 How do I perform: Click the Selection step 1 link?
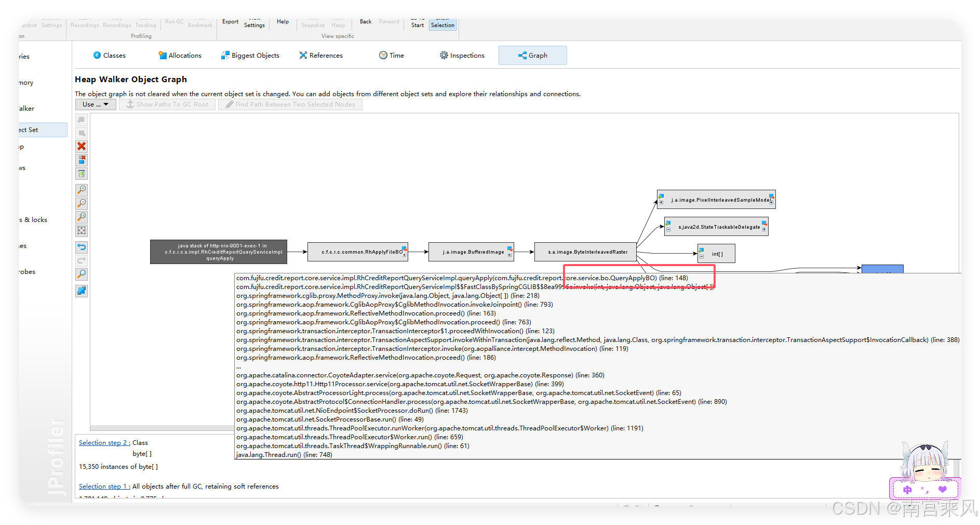pos(104,487)
